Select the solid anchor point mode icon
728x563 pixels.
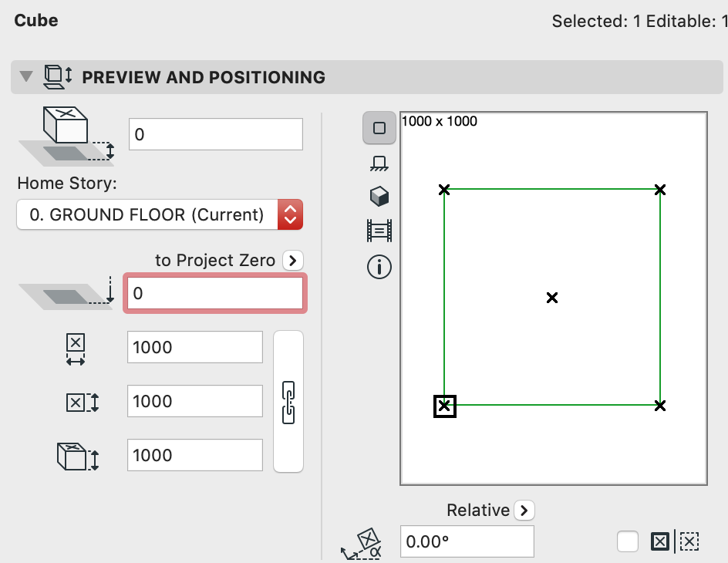[x=660, y=542]
